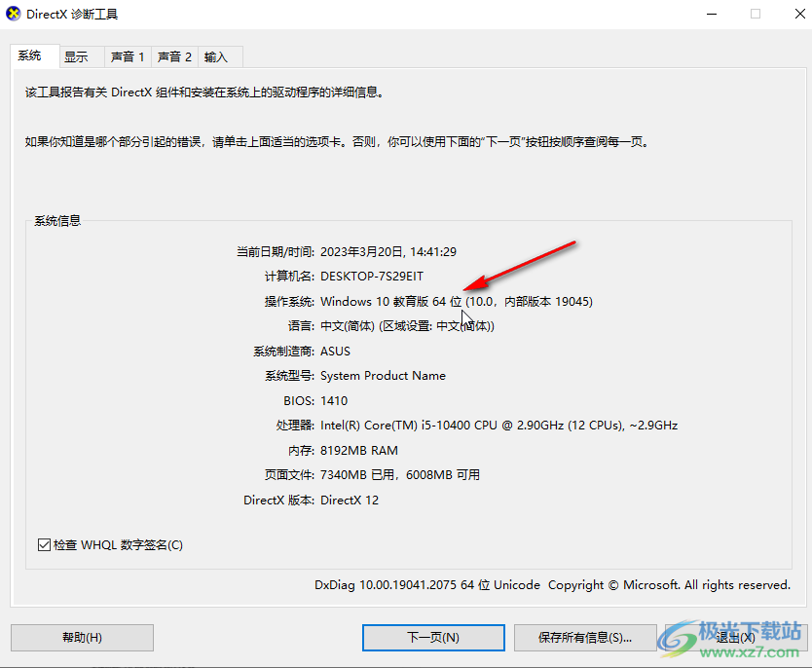Click the 当前日期/时间 label
This screenshot has width=812, height=668.
pyautogui.click(x=275, y=252)
